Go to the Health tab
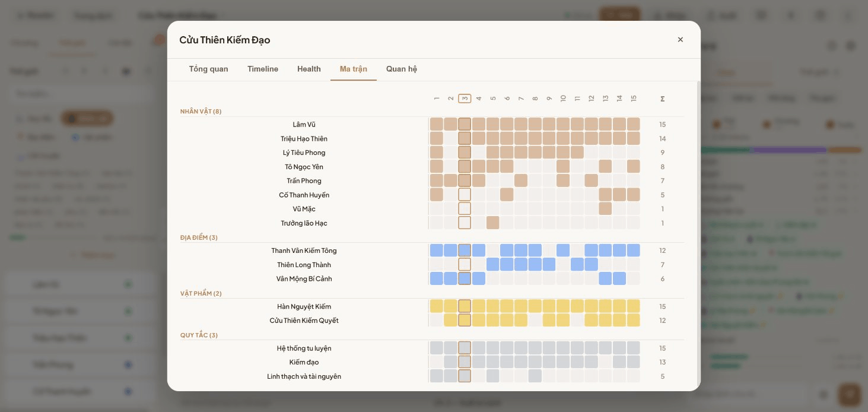 click(x=309, y=69)
